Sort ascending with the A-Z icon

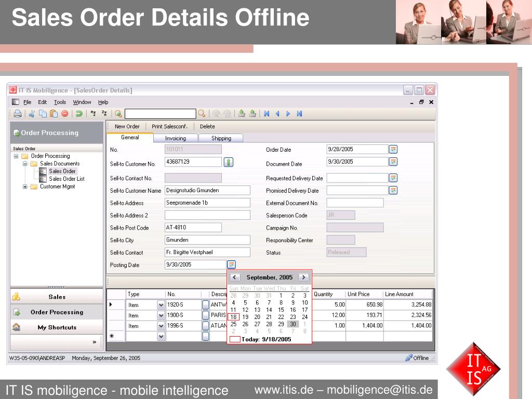[x=94, y=113]
